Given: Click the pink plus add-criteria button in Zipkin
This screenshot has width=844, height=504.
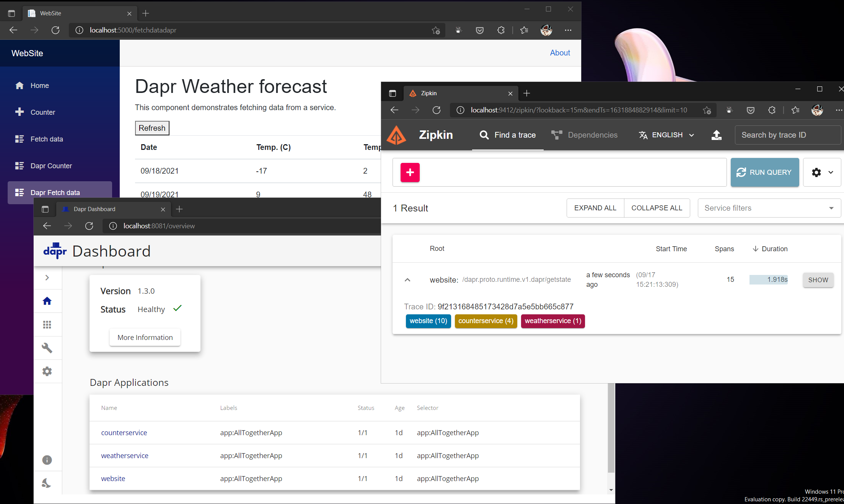Looking at the screenshot, I should (x=410, y=172).
